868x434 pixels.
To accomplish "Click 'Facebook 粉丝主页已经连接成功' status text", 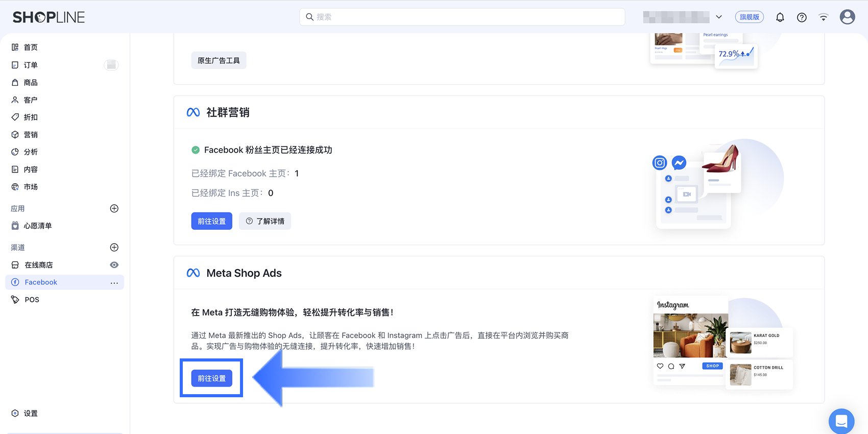I will (268, 150).
